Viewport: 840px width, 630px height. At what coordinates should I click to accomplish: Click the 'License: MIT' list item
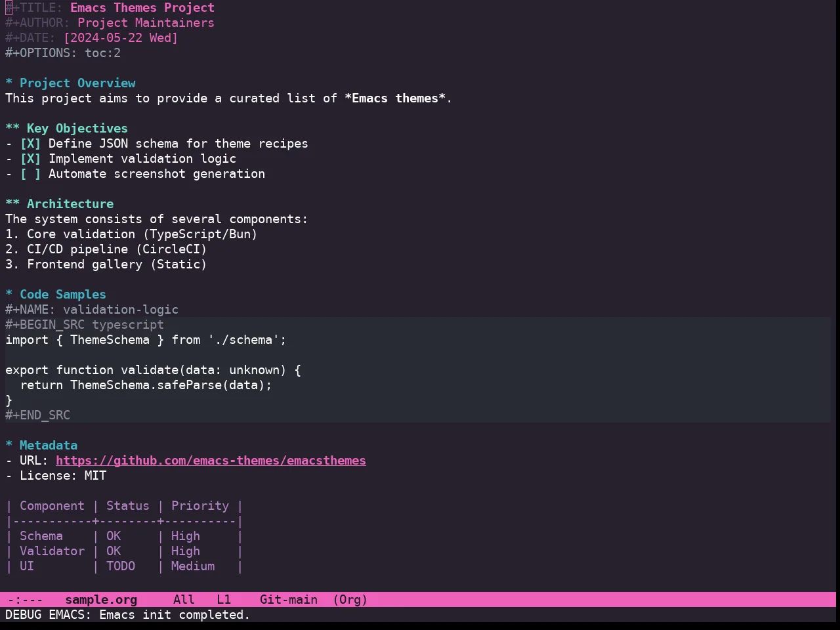[x=56, y=476]
